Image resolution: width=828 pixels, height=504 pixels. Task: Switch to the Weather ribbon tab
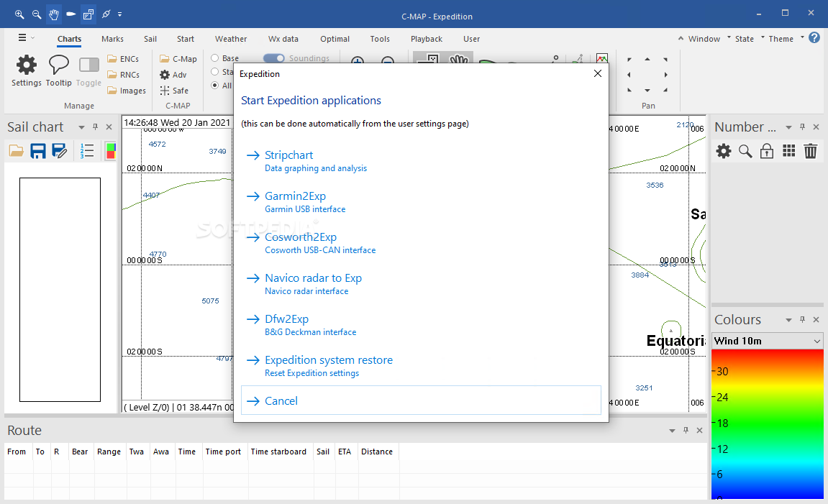231,39
